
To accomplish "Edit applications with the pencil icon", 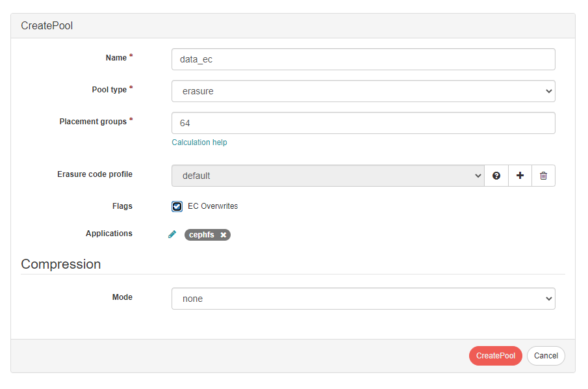I will [x=172, y=235].
